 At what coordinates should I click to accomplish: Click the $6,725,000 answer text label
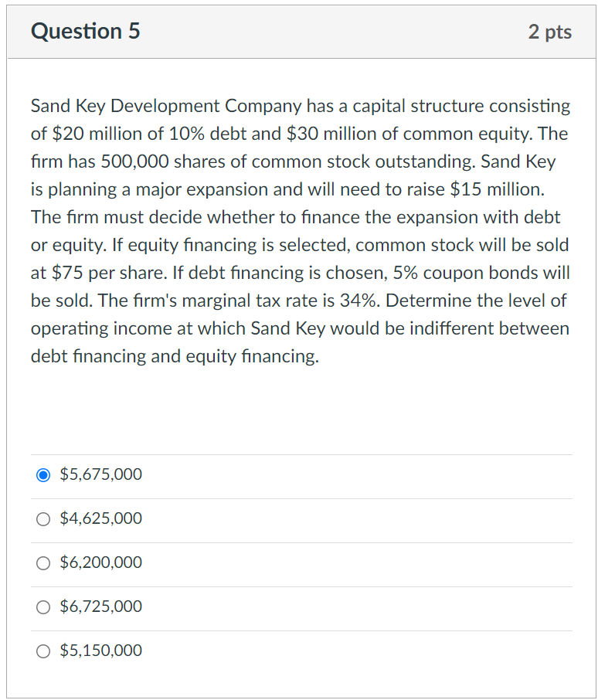click(x=100, y=607)
